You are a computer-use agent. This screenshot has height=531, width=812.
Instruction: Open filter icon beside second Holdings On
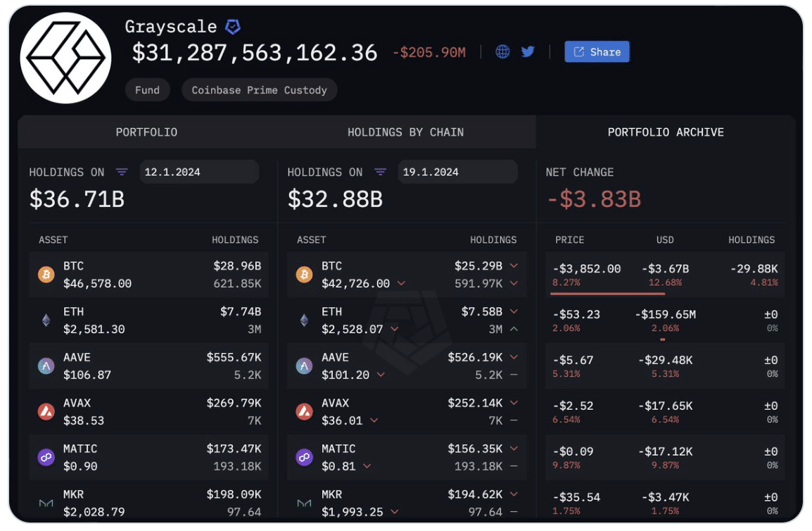pyautogui.click(x=380, y=172)
